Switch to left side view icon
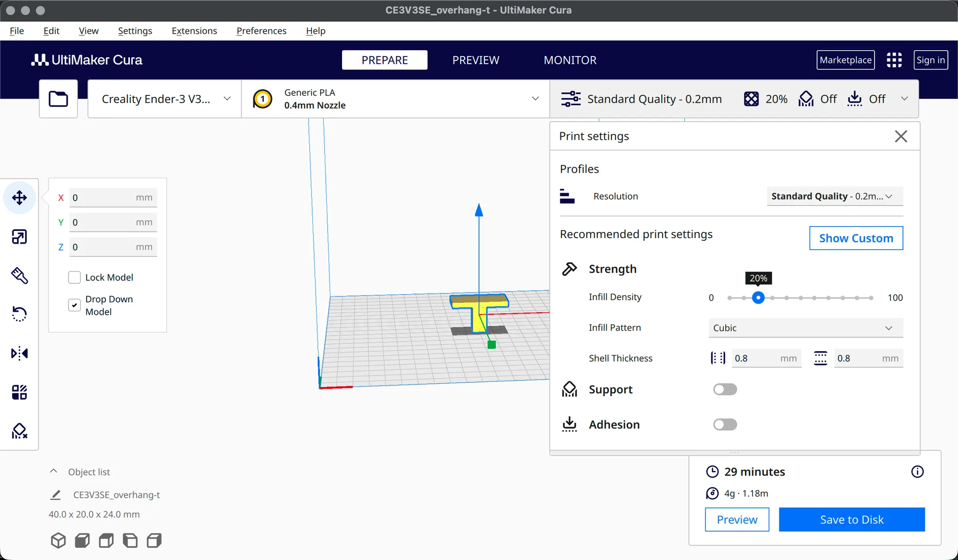This screenshot has height=560, width=958. 130,540
